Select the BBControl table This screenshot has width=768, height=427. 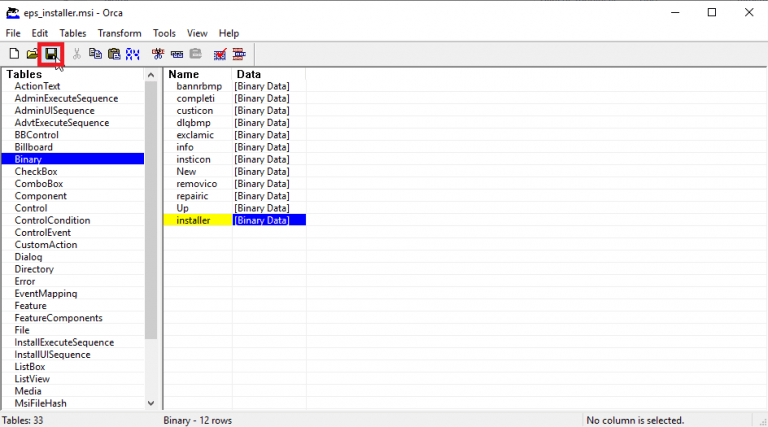(36, 135)
